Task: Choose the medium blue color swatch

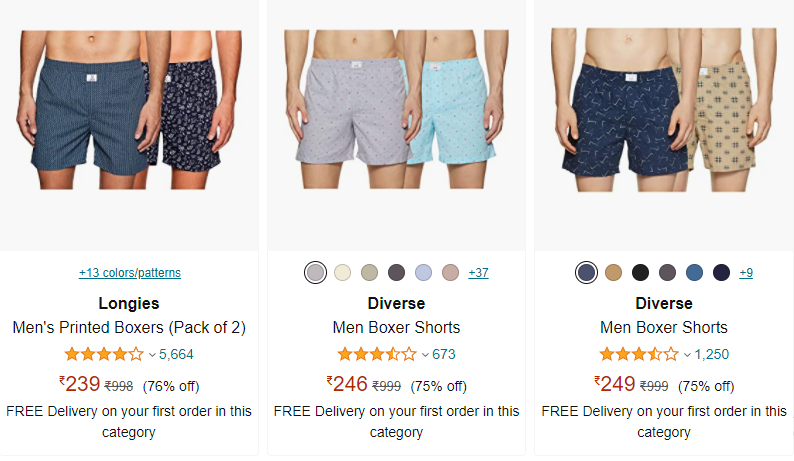Action: click(694, 273)
